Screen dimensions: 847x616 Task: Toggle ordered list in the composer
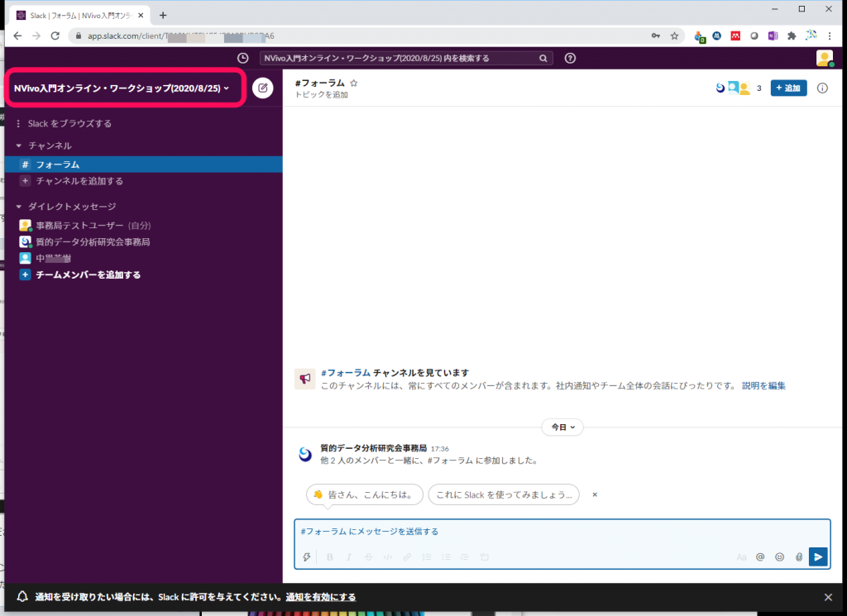[427, 557]
